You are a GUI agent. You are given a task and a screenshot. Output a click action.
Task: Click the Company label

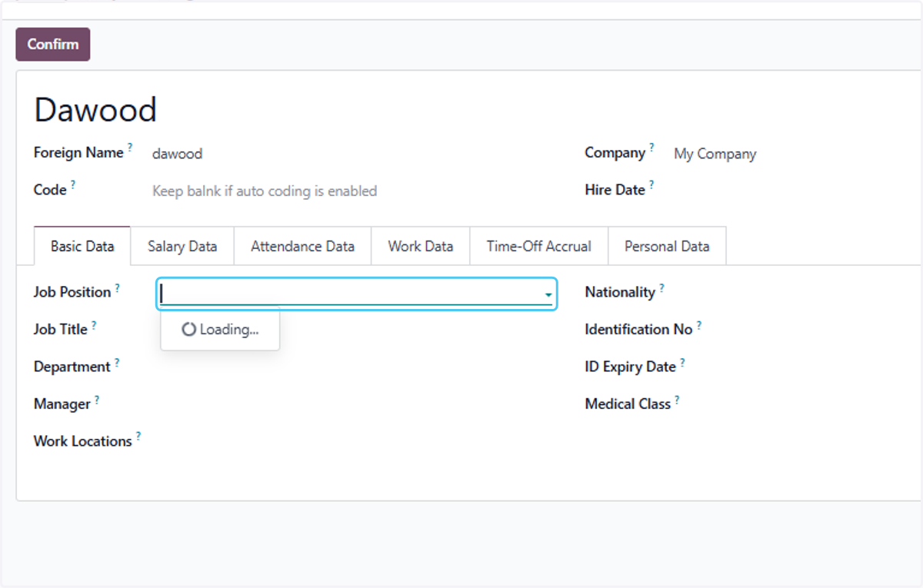615,153
